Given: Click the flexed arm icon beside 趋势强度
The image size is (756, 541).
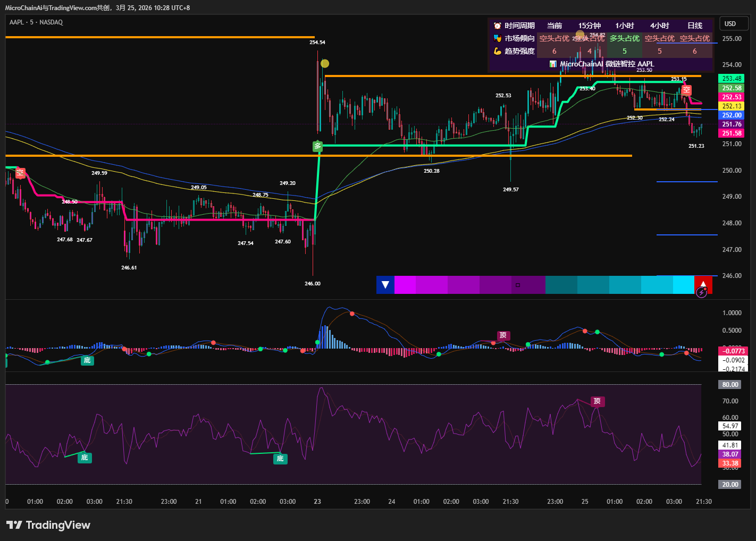Looking at the screenshot, I should [498, 51].
